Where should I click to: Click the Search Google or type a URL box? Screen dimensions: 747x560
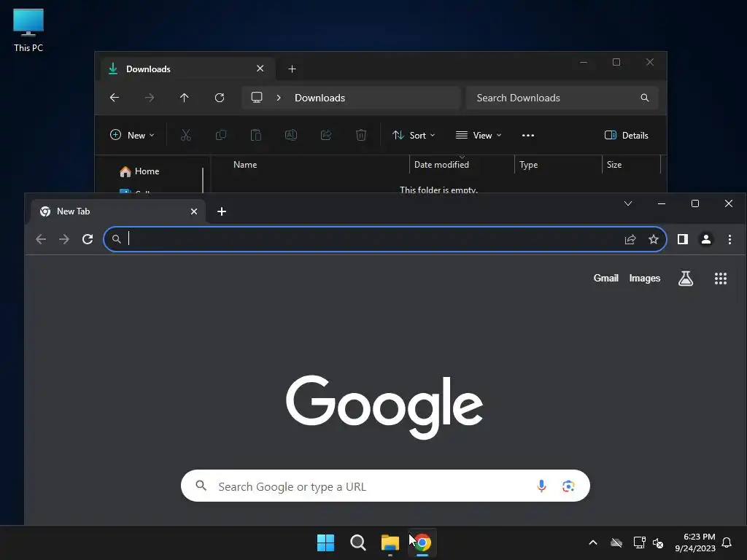coord(385,486)
